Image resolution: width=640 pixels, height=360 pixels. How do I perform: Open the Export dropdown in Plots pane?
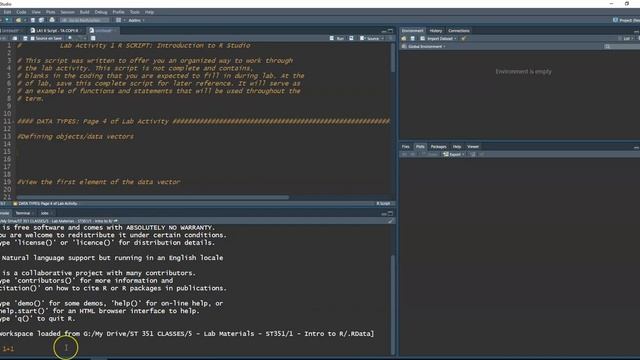click(x=454, y=154)
